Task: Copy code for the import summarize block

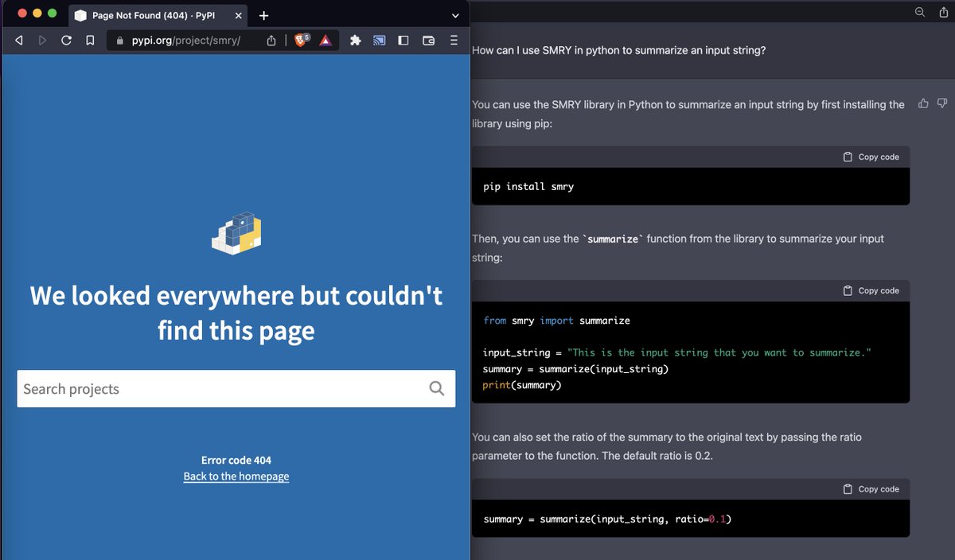Action: point(871,290)
